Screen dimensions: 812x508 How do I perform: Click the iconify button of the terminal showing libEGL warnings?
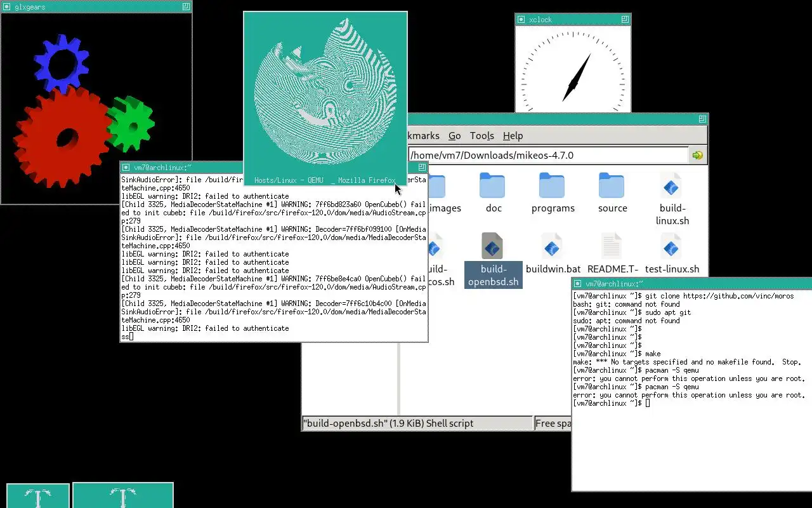tap(126, 168)
